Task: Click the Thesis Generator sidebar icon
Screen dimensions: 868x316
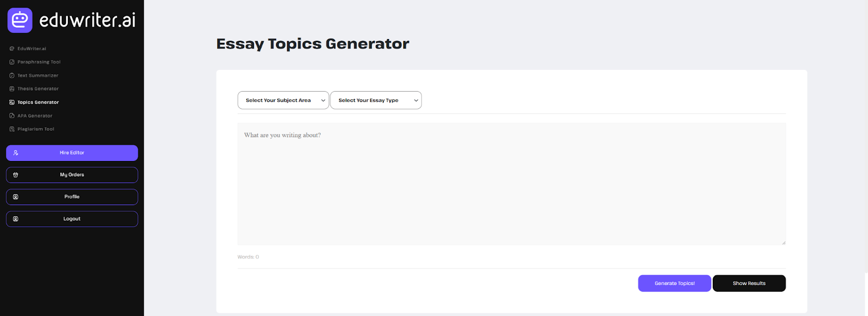Action: tap(12, 89)
